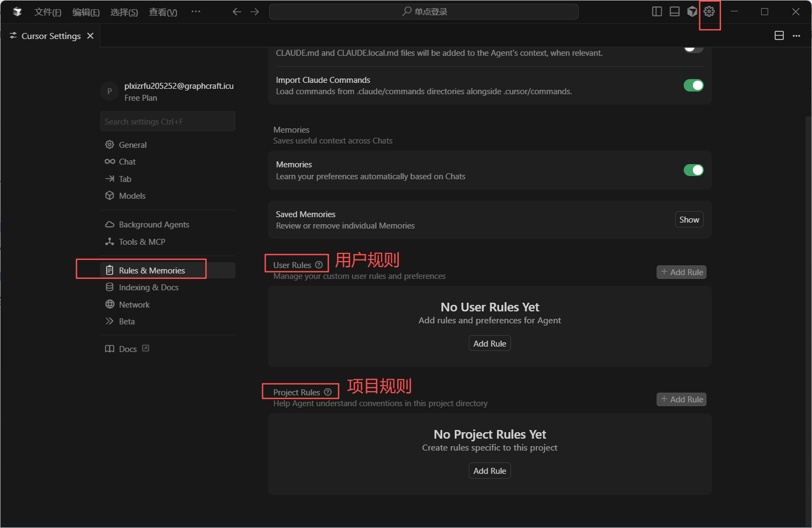Show saved memories

click(689, 219)
